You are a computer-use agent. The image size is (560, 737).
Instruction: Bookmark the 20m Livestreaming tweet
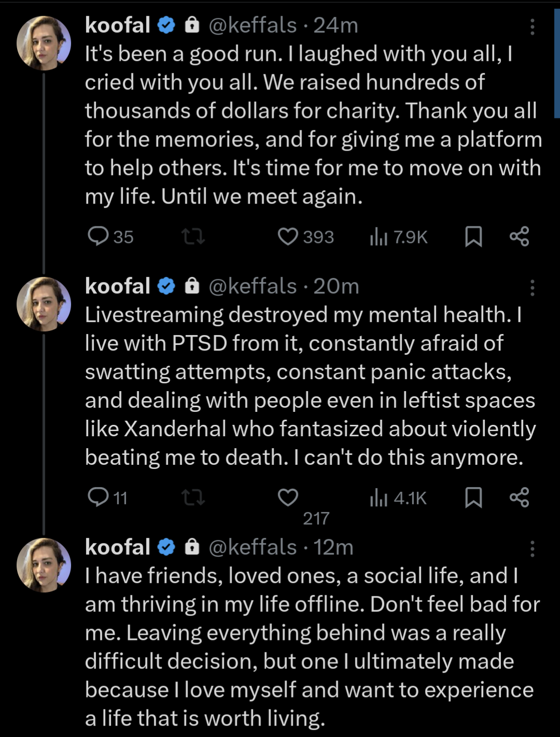click(x=473, y=498)
